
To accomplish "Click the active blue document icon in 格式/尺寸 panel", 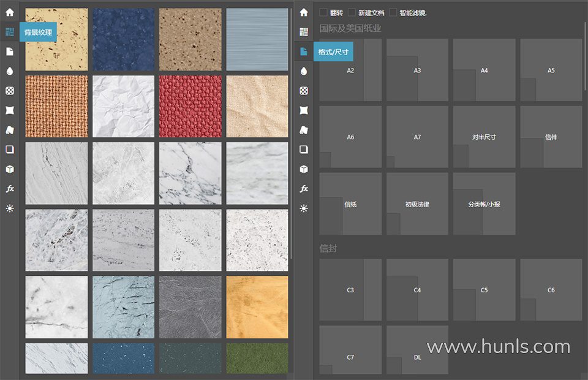I will click(x=304, y=51).
